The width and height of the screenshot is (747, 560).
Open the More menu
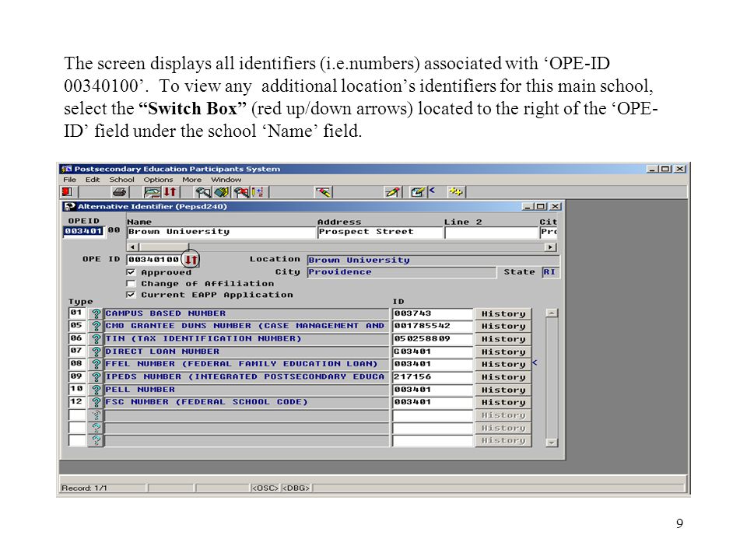point(191,180)
